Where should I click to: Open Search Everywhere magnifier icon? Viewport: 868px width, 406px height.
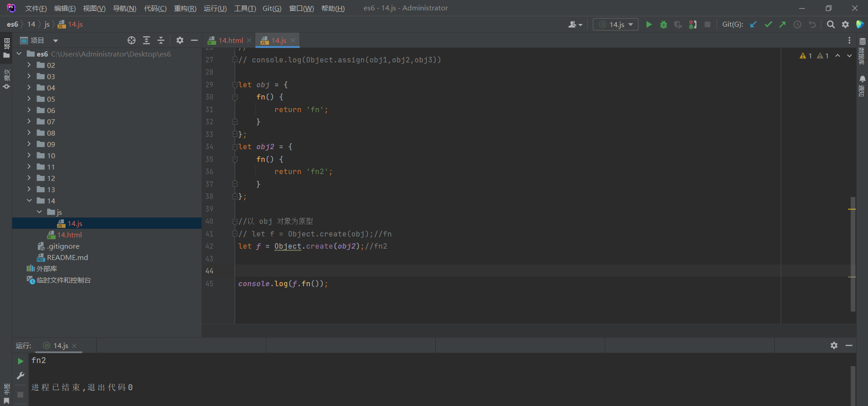pyautogui.click(x=830, y=24)
